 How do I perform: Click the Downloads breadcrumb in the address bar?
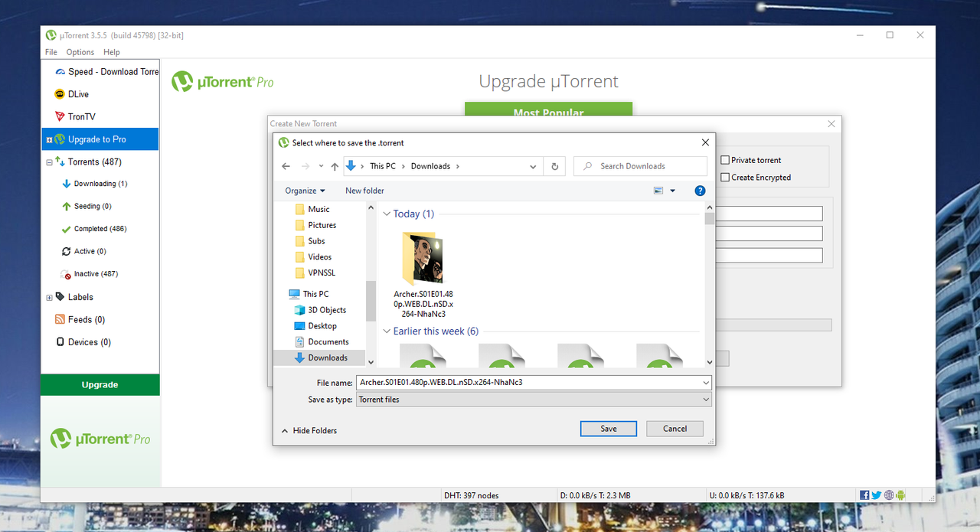pos(430,166)
